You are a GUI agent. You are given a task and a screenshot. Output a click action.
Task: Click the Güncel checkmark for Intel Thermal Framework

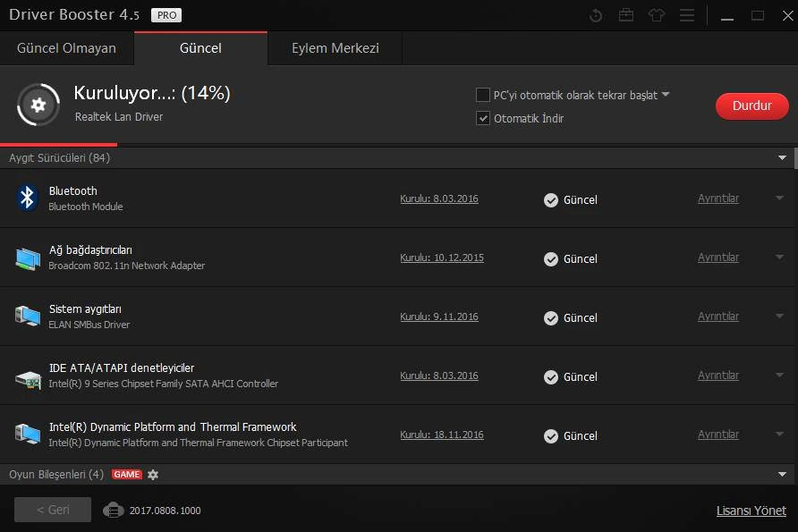tap(551, 435)
